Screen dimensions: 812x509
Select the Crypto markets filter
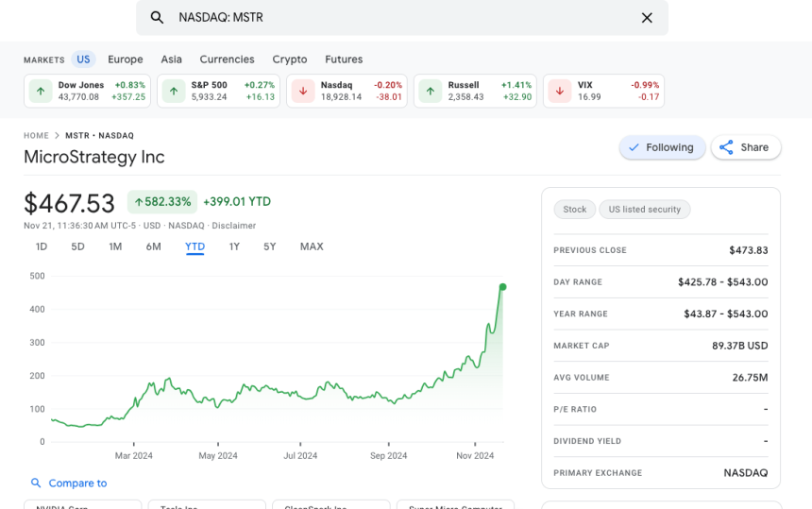coord(290,59)
